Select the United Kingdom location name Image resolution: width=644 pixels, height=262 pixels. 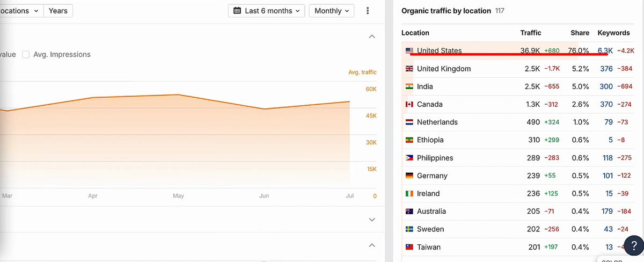(444, 69)
